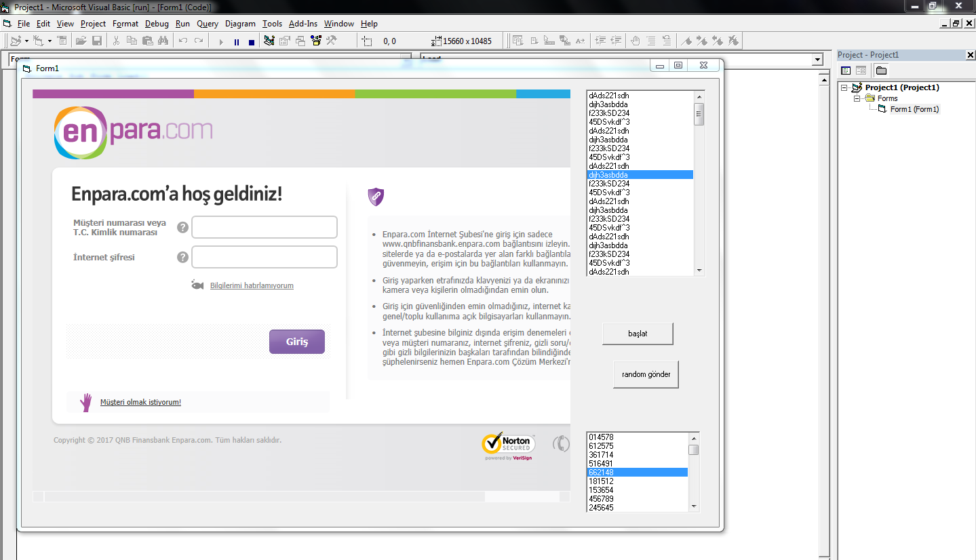Open the Tools menu

click(272, 24)
